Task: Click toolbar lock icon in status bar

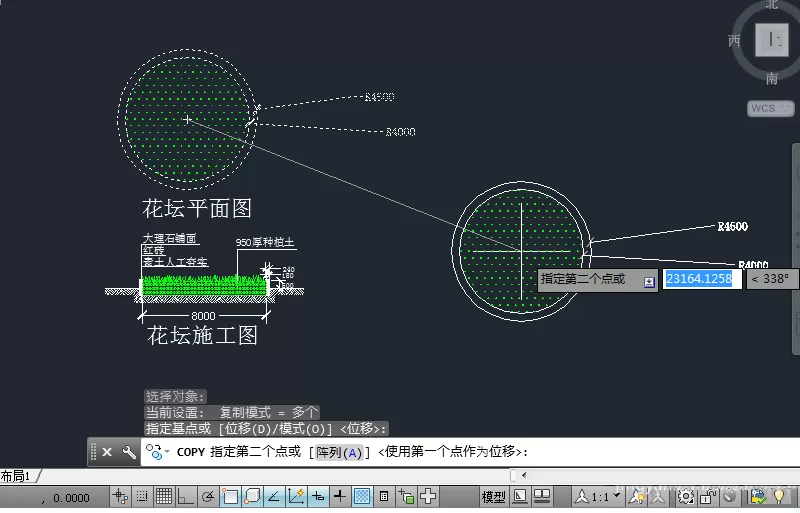Action: click(708, 496)
